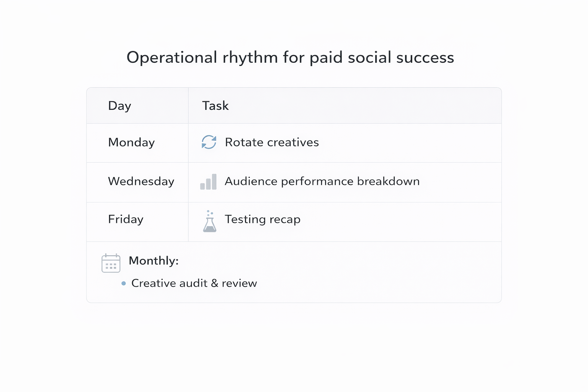This screenshot has height=392, width=588.
Task: Select the Task column header
Action: click(215, 105)
